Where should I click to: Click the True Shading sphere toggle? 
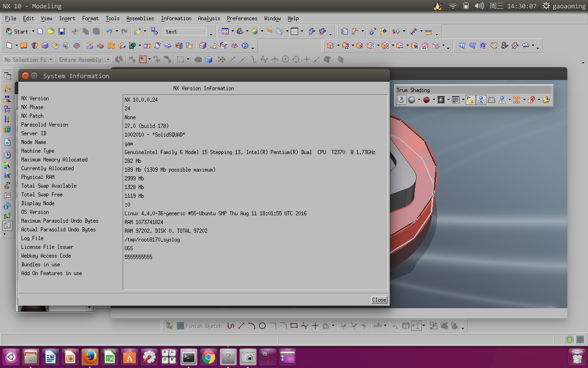[401, 99]
